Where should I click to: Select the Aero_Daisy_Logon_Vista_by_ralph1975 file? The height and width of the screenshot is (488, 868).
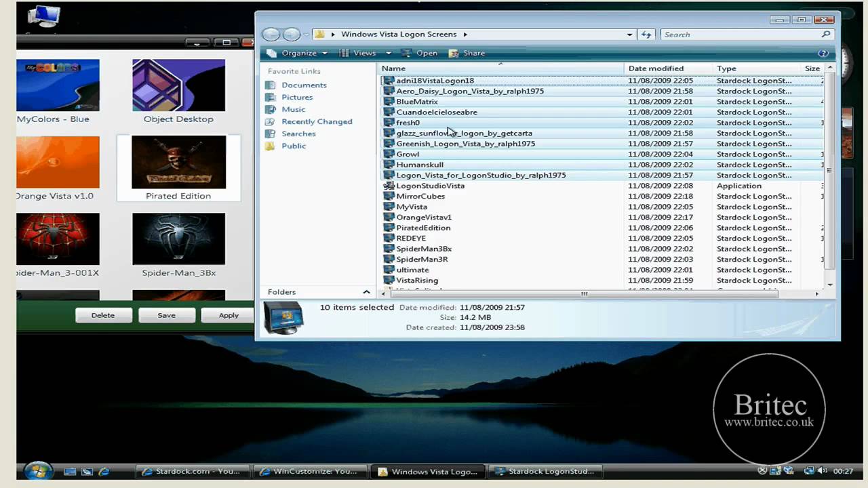[469, 91]
